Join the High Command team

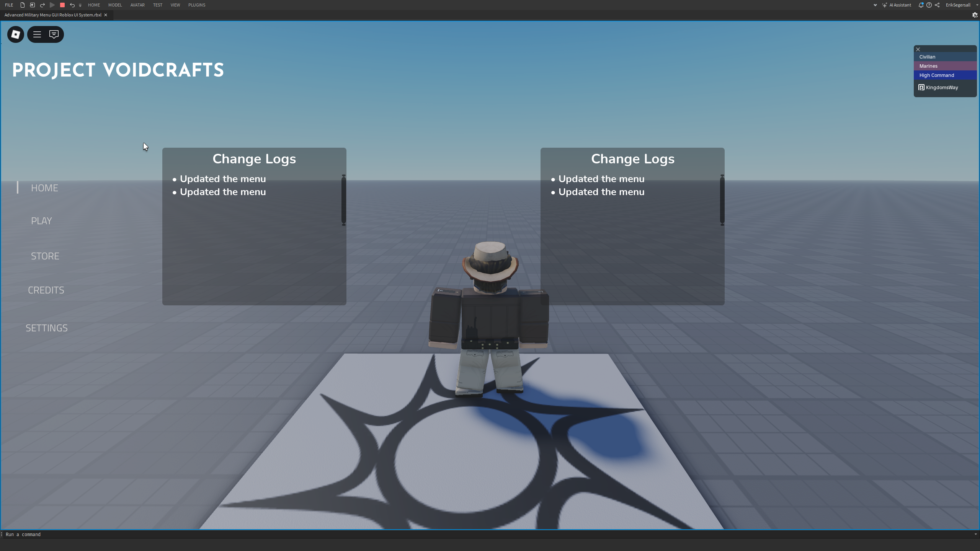946,75
